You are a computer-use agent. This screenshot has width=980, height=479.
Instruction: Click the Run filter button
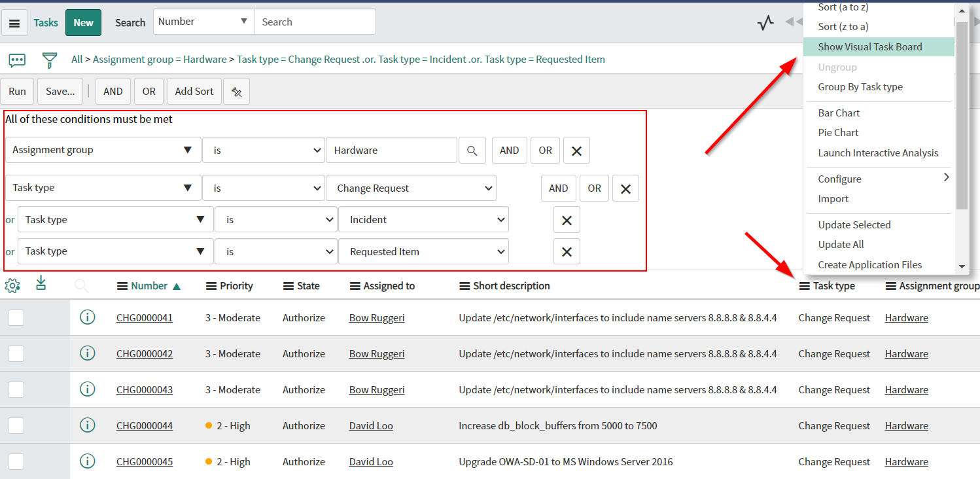pos(18,92)
